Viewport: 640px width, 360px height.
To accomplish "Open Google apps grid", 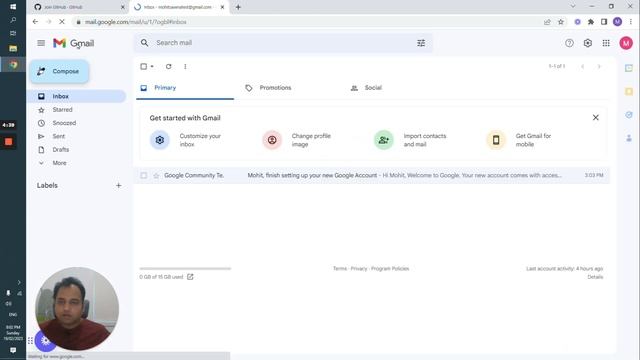I will pos(606,43).
